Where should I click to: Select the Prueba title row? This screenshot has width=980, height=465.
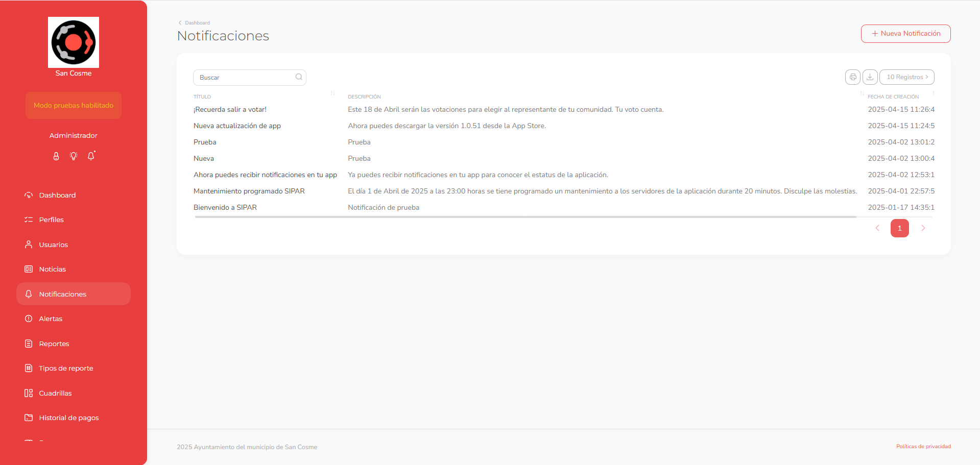tap(205, 142)
